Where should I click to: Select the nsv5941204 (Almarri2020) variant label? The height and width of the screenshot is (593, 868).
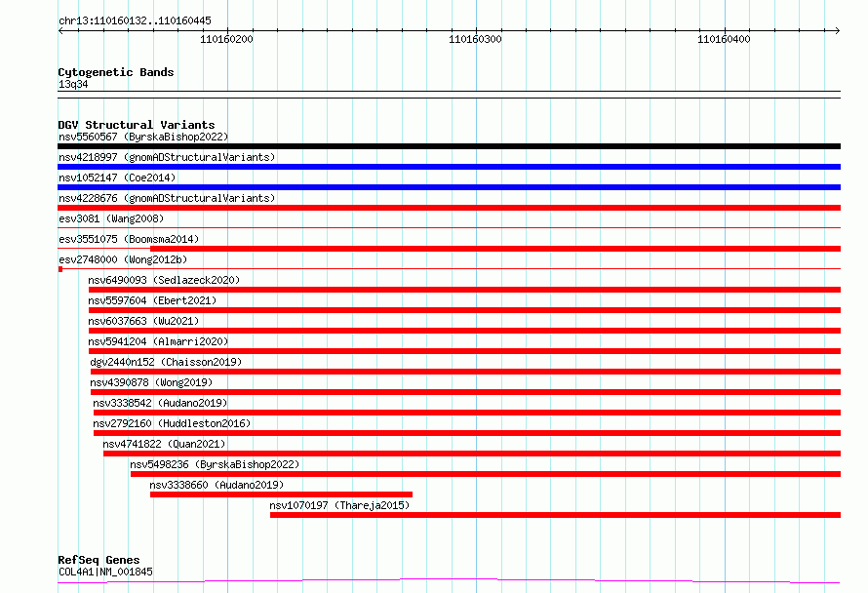click(x=158, y=341)
